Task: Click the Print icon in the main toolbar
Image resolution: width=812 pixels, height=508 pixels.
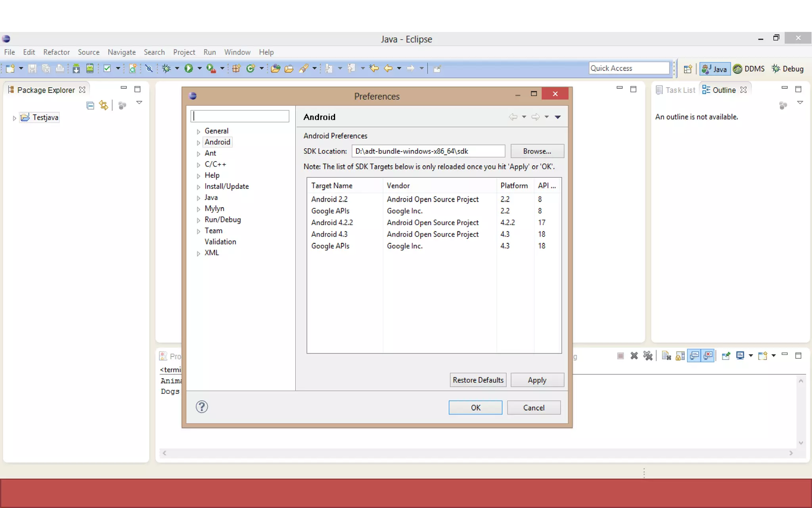Action: [60, 69]
